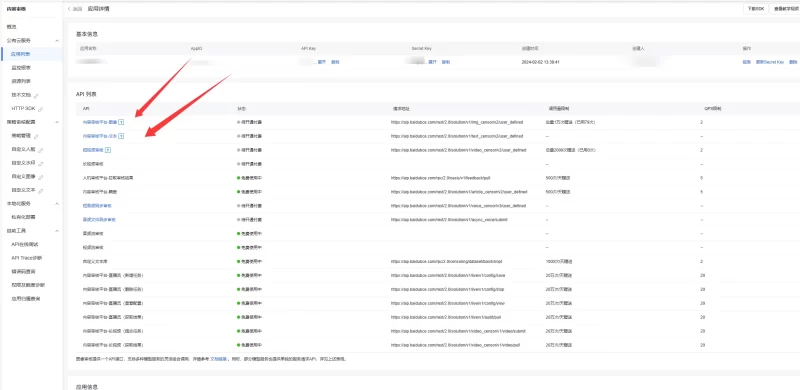This screenshot has height=390, width=800.
Task: Open 技术文档 in the sidebar
Action: 21,95
